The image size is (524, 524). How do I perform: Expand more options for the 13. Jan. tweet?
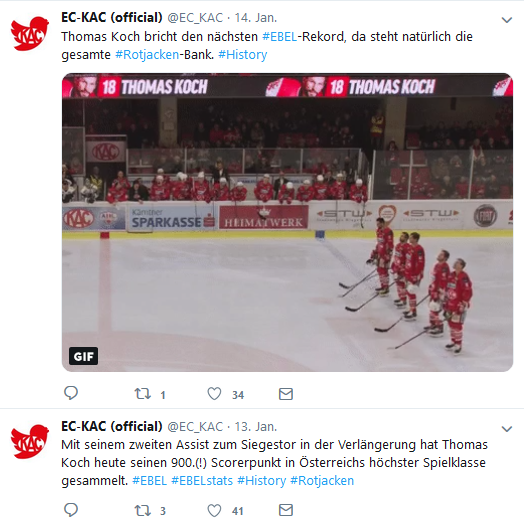[507, 429]
